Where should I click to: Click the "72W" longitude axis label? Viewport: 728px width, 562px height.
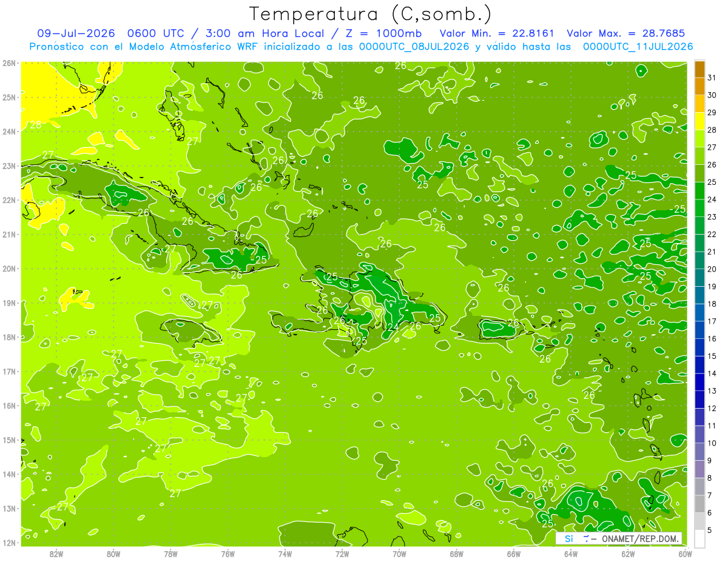click(342, 554)
